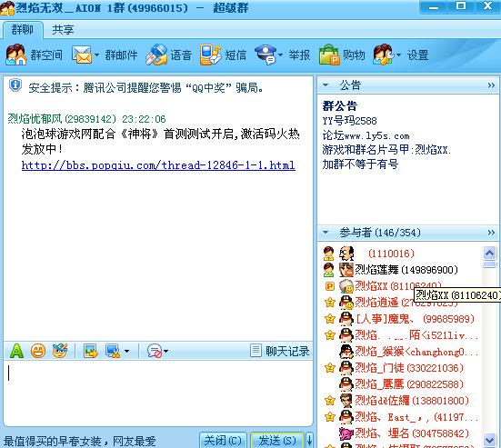Open the 购物 shopping bag icon

(329, 55)
